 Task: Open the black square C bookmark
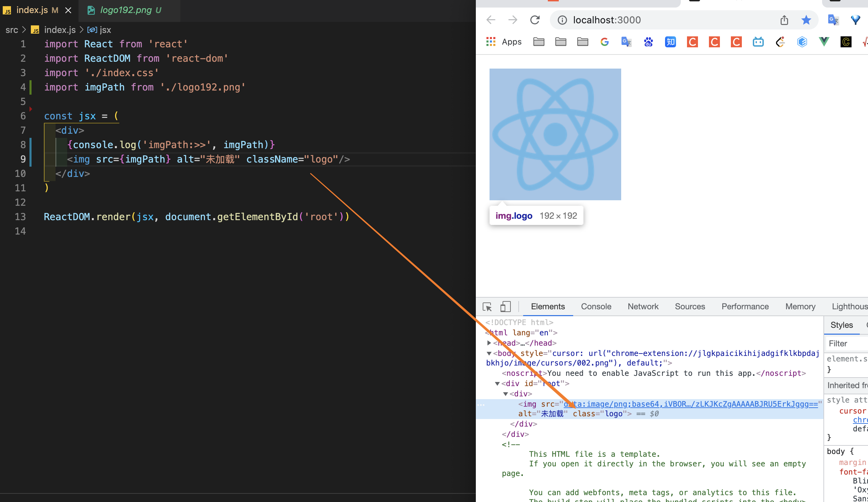846,42
